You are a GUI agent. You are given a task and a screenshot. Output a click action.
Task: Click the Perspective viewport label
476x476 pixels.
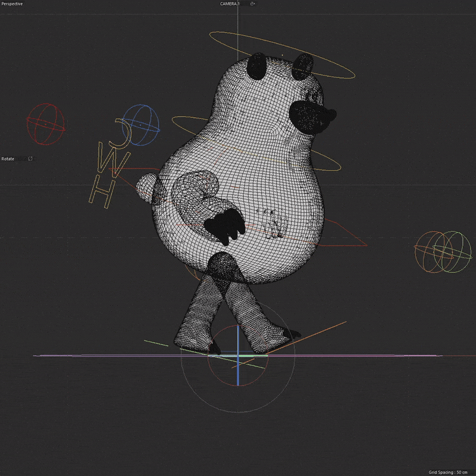tap(12, 4)
